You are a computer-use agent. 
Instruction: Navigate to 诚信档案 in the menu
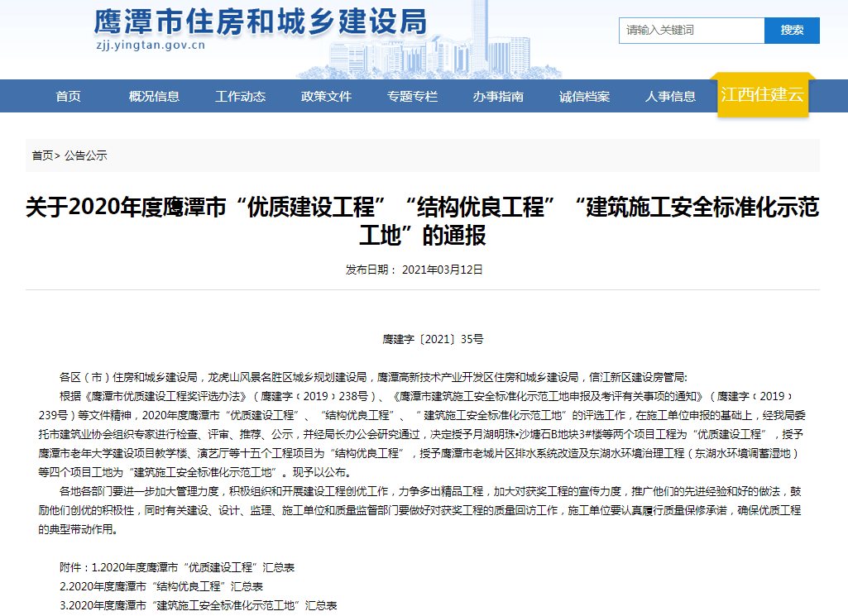pos(584,96)
